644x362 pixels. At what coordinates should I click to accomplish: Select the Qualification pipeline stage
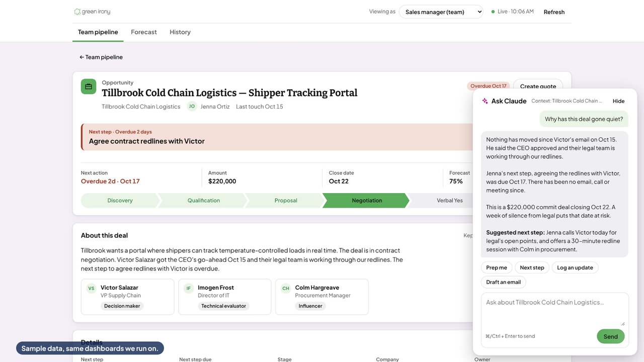tap(204, 200)
